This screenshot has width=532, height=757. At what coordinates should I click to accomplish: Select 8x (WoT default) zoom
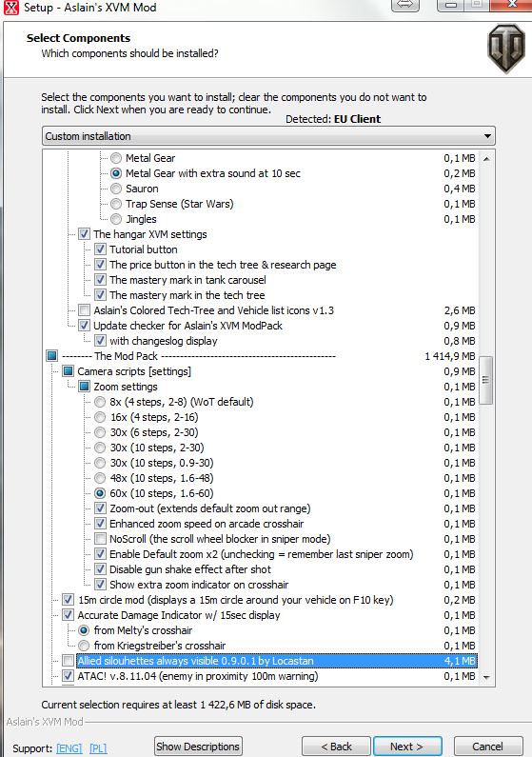point(100,402)
